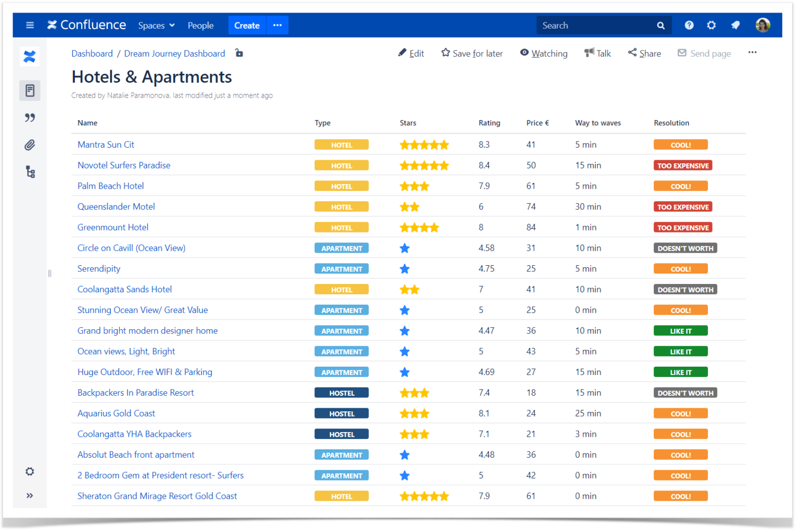Open the notifications bell
This screenshot has width=799, height=532.
[x=735, y=25]
